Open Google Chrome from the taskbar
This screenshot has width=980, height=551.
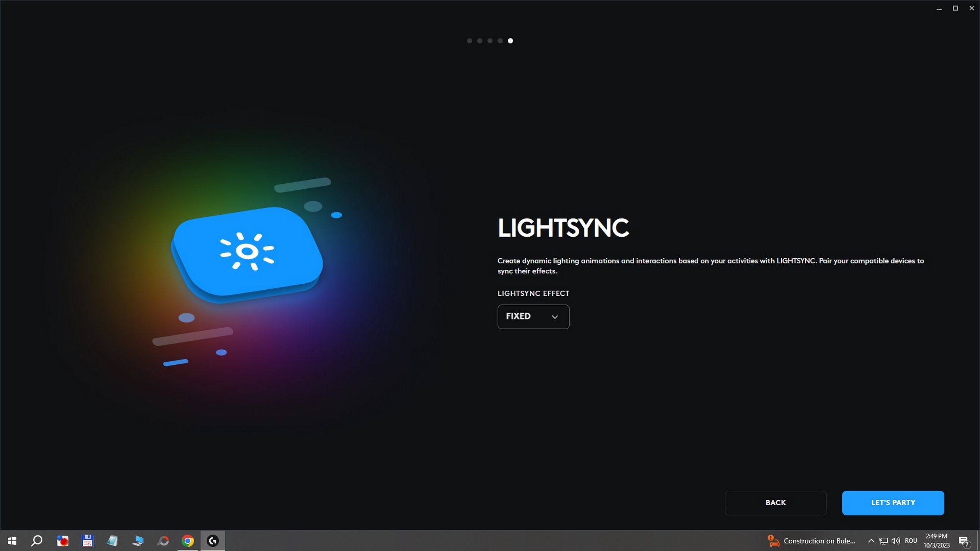[188, 541]
